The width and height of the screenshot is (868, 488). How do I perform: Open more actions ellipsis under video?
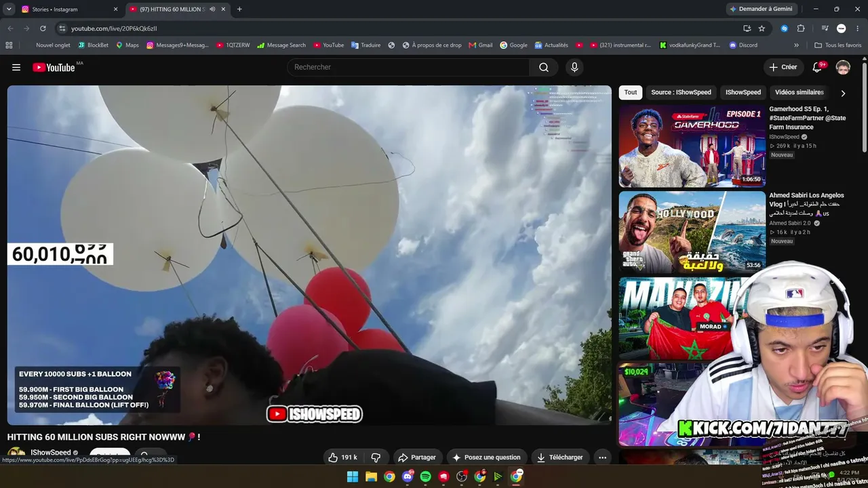[x=602, y=457]
